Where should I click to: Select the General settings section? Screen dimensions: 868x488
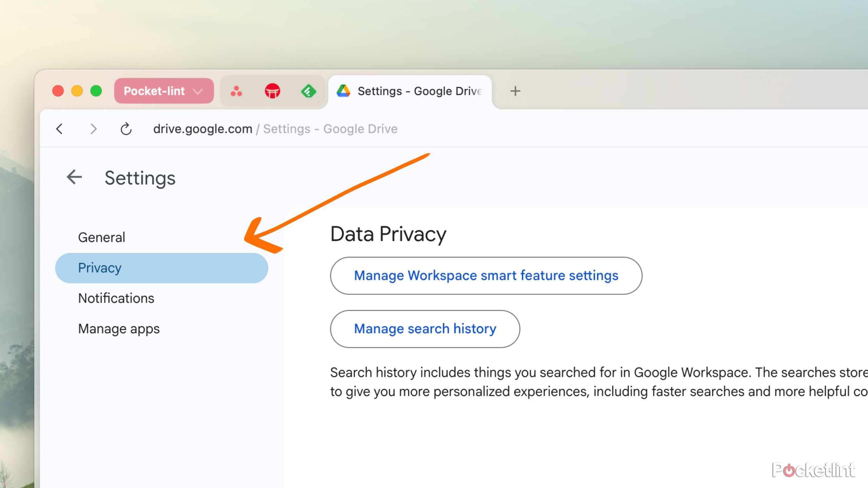(101, 237)
